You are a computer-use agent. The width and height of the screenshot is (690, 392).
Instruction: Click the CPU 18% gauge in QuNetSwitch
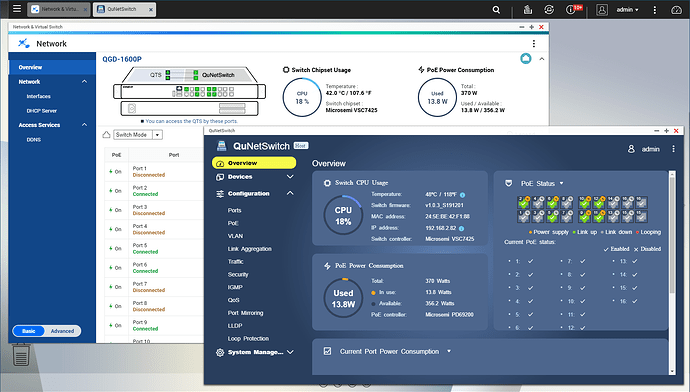[343, 215]
